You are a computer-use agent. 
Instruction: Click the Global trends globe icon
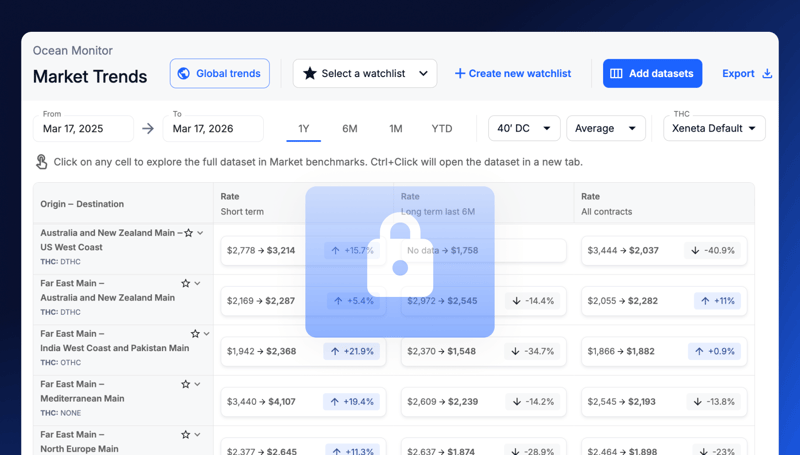(x=184, y=73)
